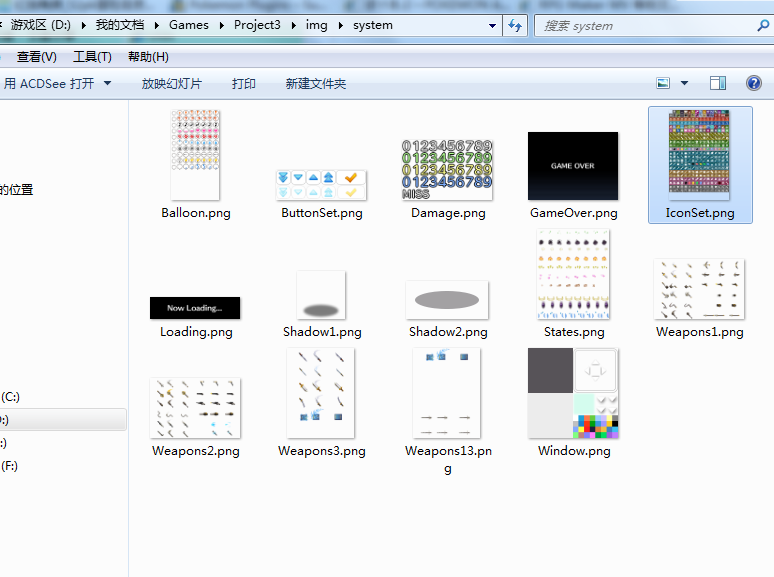Select the States.png thumbnail
Image resolution: width=774 pixels, height=577 pixels.
point(573,274)
